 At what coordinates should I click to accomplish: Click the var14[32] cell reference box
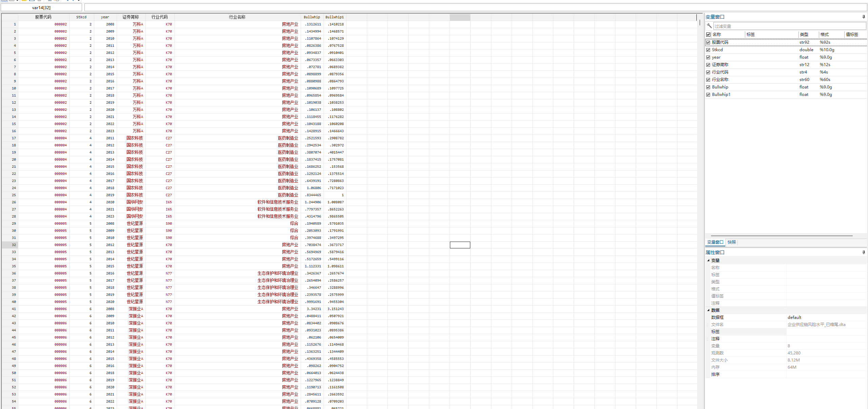41,7
